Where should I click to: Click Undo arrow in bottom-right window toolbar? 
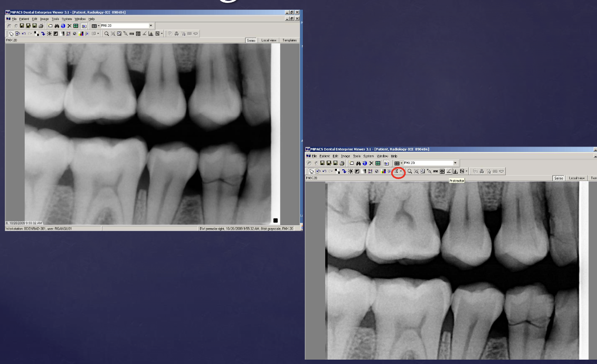tap(324, 171)
